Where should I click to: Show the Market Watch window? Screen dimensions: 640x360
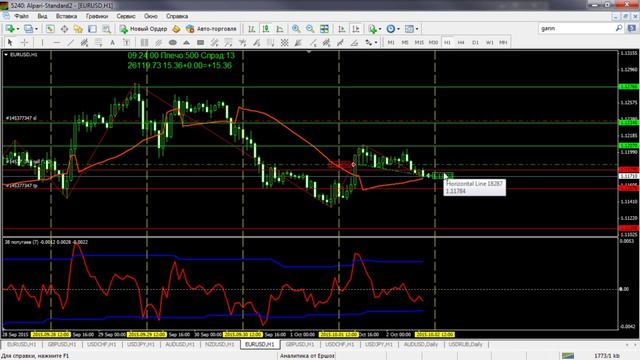(50, 29)
